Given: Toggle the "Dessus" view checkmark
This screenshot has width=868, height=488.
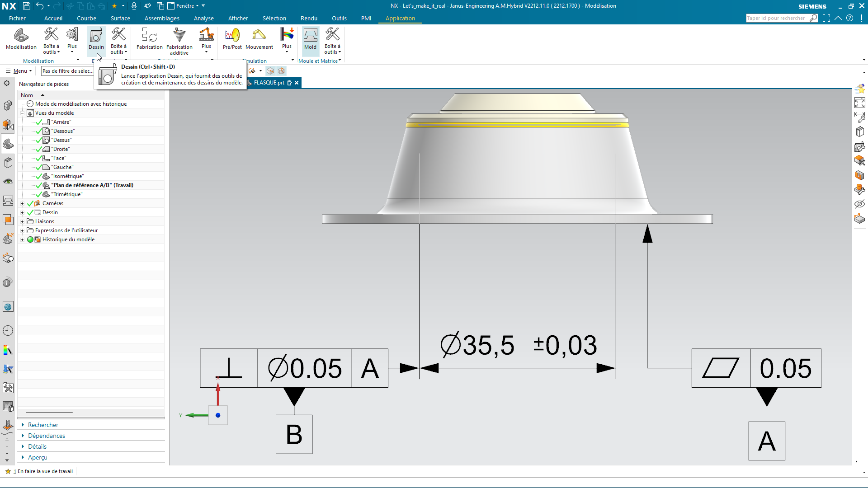Looking at the screenshot, I should 39,140.
